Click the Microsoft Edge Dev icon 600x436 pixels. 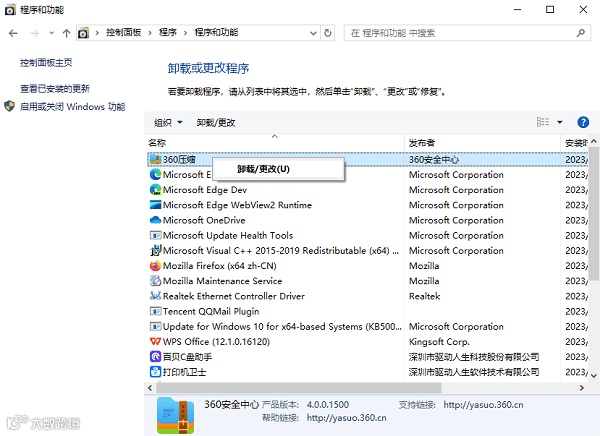click(x=155, y=190)
